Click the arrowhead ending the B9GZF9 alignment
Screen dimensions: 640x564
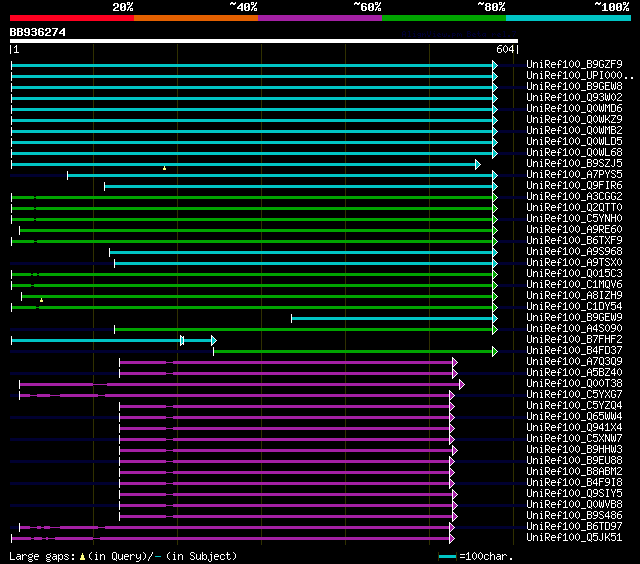[x=494, y=65]
